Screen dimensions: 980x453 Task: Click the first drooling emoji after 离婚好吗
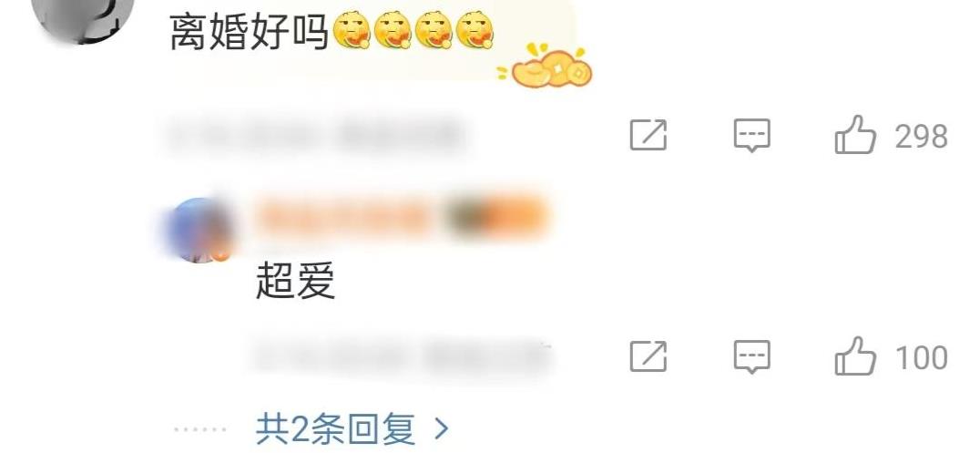(352, 31)
